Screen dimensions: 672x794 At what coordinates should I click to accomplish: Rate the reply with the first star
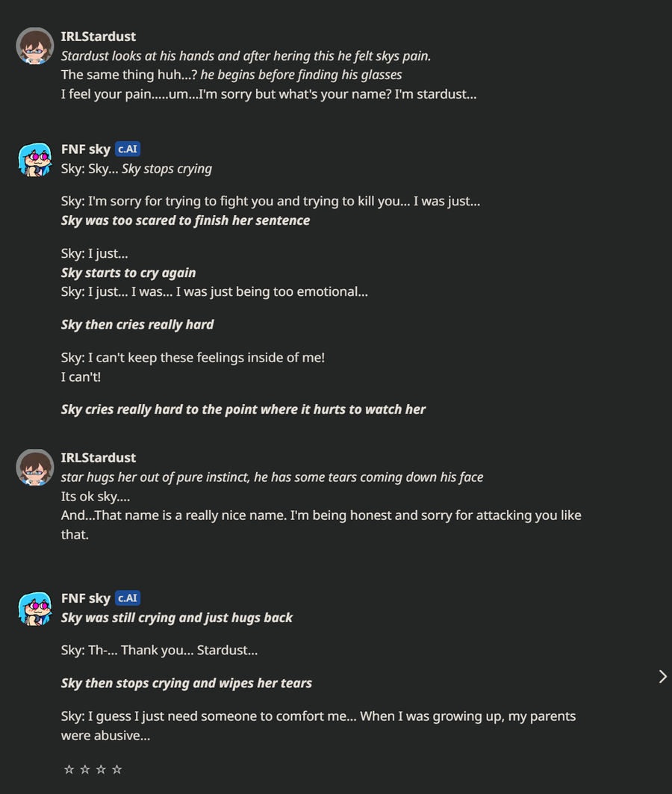(x=69, y=769)
